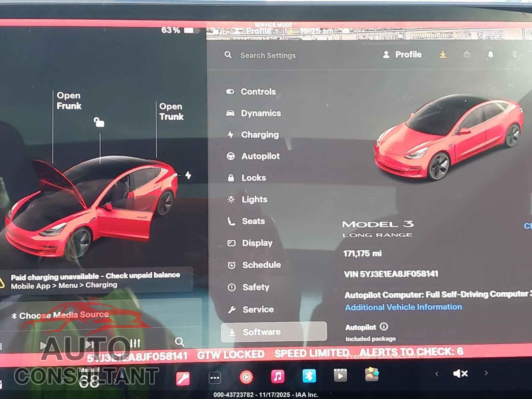Tap the Manual 68 temperature display
532x399 pixels.
tap(89, 378)
